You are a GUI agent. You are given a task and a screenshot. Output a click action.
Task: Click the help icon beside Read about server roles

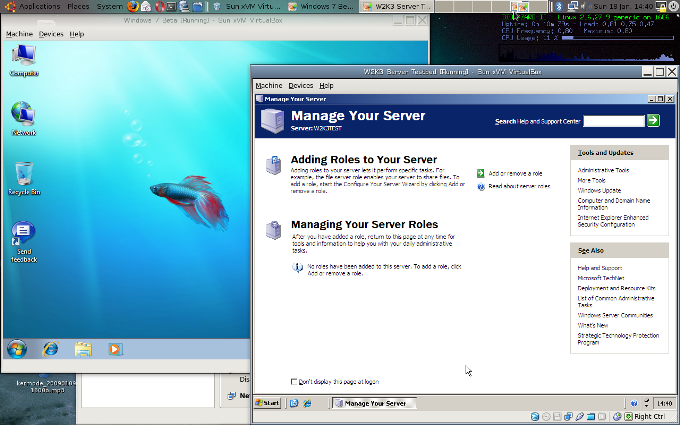(481, 186)
